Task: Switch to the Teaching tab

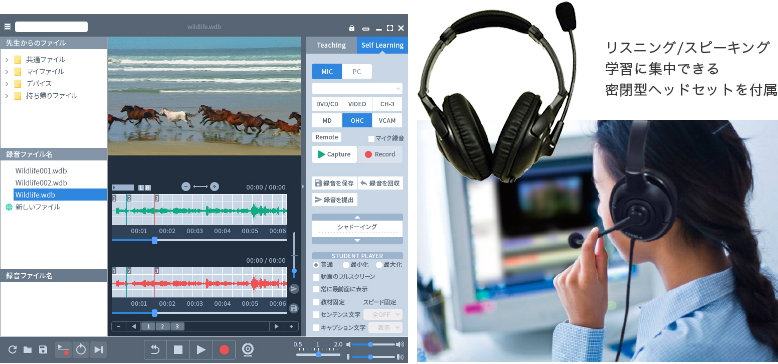Action: pos(331,45)
